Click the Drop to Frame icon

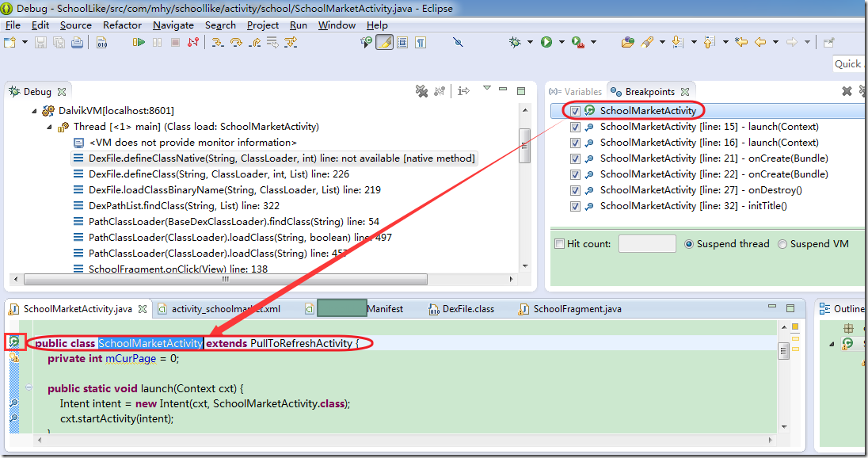[272, 42]
